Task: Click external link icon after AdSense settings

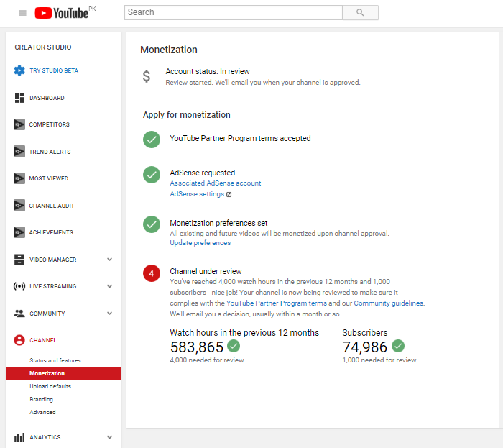Action: pos(229,194)
